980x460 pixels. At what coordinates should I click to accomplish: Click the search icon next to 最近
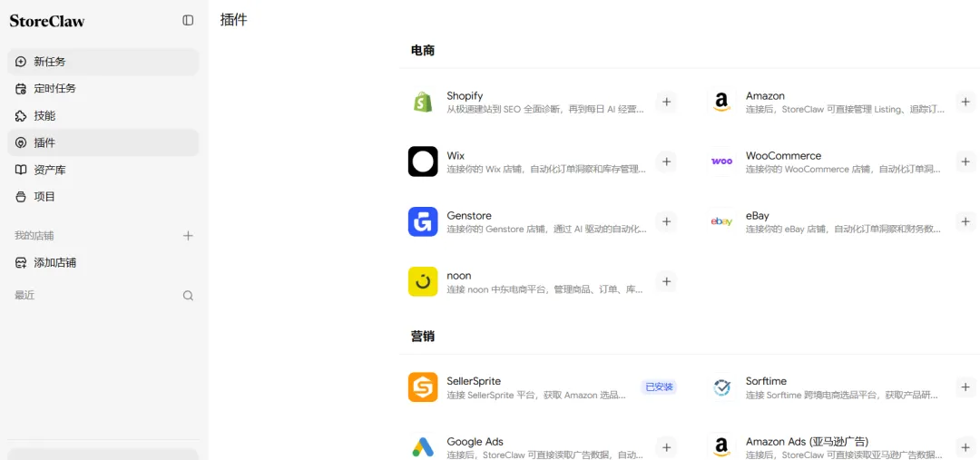[188, 296]
